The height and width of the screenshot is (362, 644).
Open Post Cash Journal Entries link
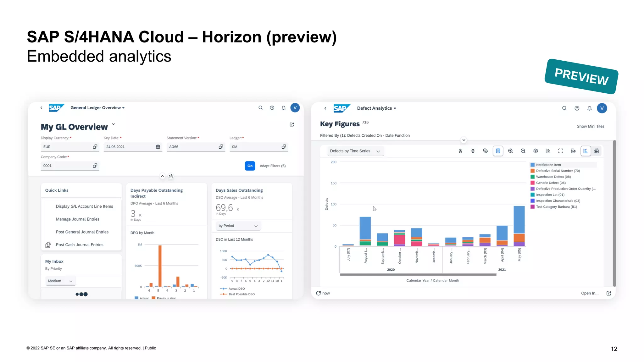[x=80, y=245]
